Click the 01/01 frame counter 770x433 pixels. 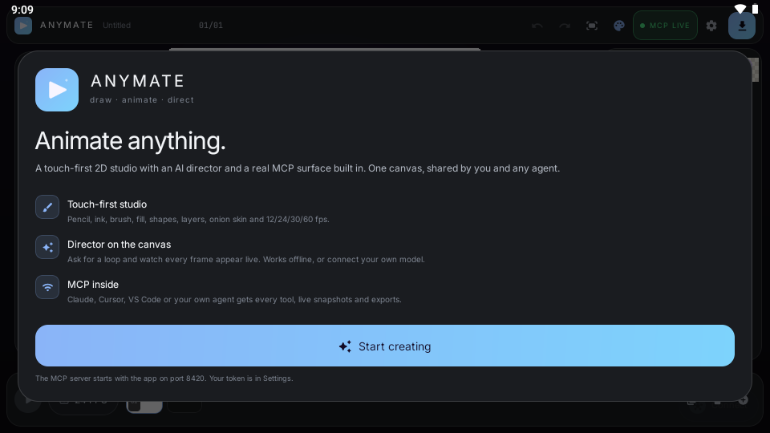pos(211,26)
